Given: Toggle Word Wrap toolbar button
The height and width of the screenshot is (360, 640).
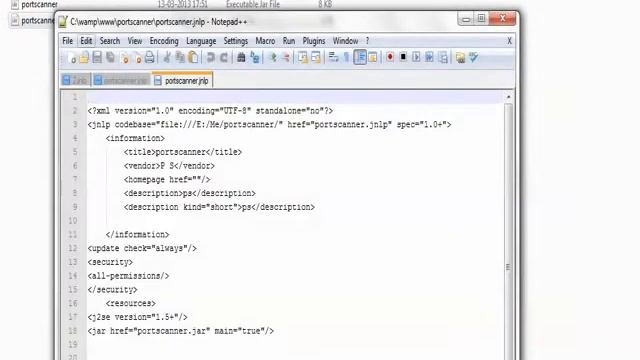Looking at the screenshot, I should [x=333, y=58].
